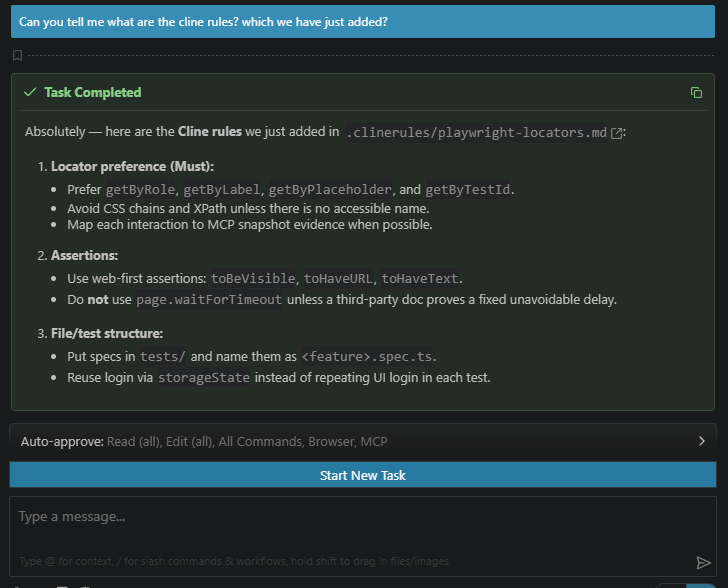
Task: Focus the "Type a message..." input box
Action: pos(350,518)
